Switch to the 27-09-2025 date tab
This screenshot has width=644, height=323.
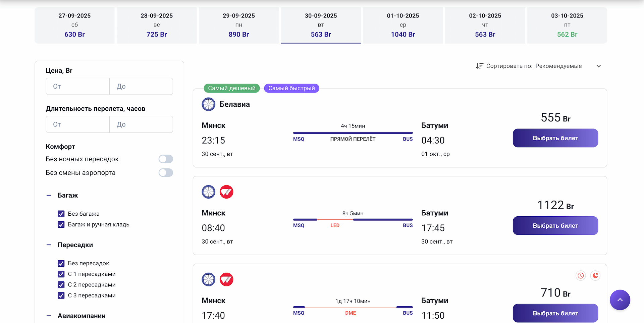point(74,25)
